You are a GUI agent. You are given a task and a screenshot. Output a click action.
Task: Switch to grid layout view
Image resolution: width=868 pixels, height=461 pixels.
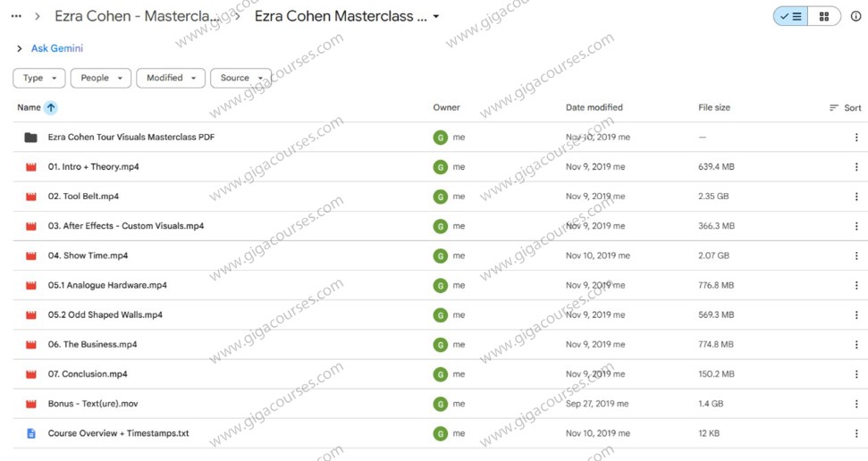824,17
